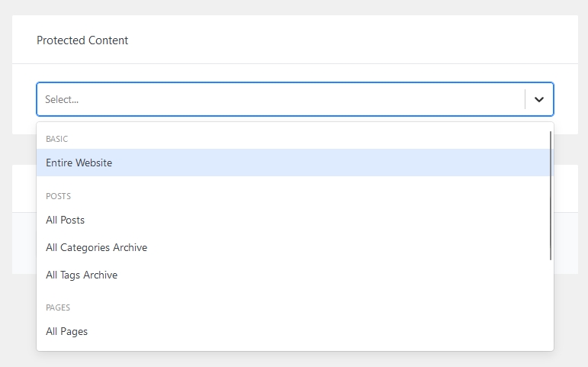Click the vertical divider beside the chevron
Viewport: 588px width, 367px height.
pyautogui.click(x=525, y=99)
